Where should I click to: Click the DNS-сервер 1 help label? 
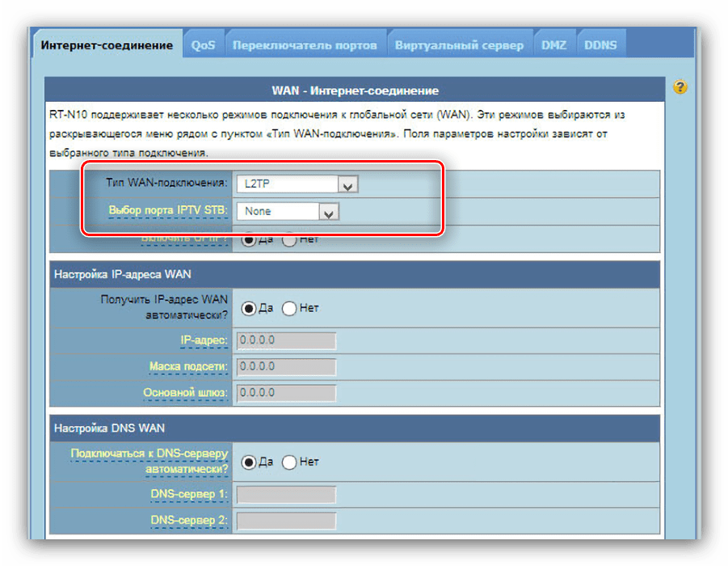[x=189, y=494]
